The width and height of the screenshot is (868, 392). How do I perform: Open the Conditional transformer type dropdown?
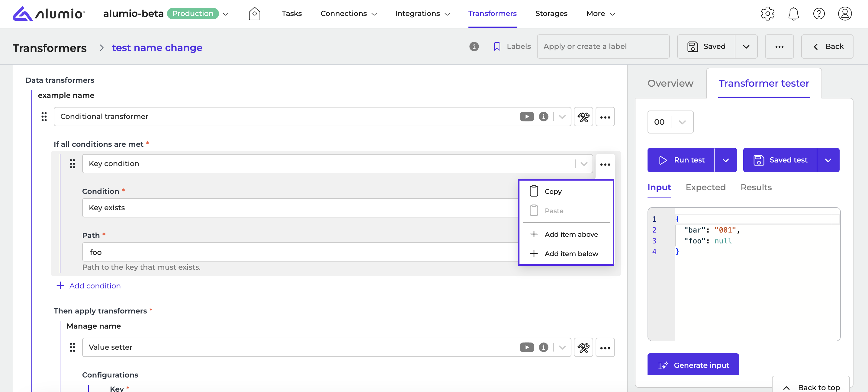[x=562, y=117]
